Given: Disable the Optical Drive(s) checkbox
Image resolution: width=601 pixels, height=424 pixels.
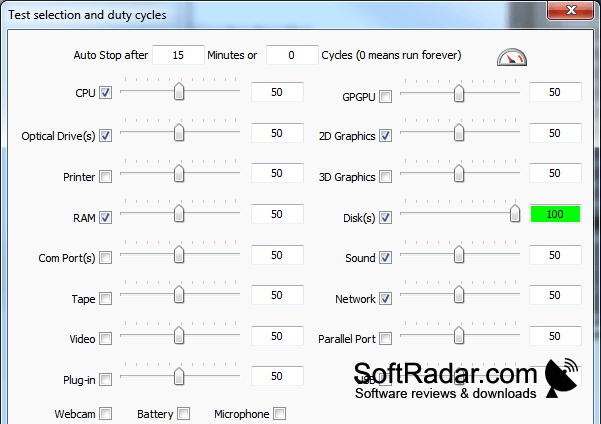Looking at the screenshot, I should point(105,135).
